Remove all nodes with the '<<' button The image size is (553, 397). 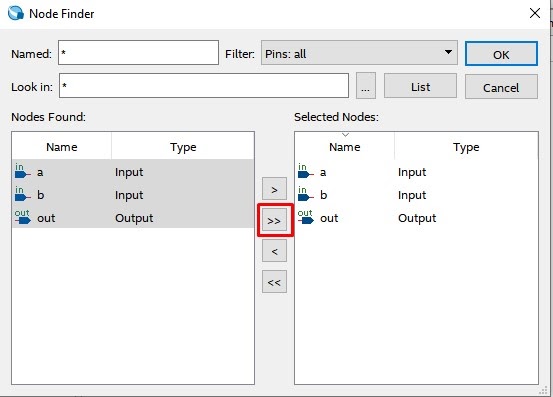click(274, 281)
